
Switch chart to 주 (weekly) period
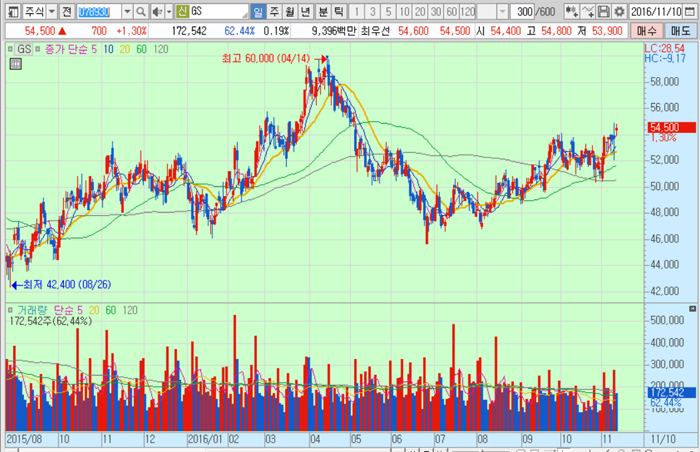click(274, 11)
